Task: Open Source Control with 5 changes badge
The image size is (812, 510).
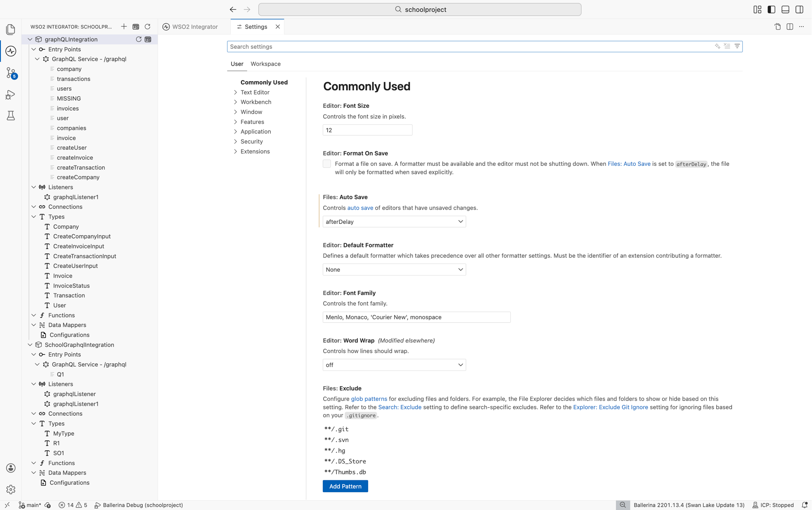Action: pos(11,73)
